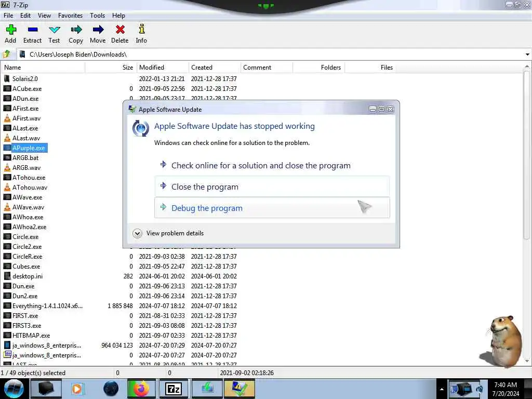This screenshot has width=532, height=399.
Task: Open the File menu
Action: pos(8,16)
